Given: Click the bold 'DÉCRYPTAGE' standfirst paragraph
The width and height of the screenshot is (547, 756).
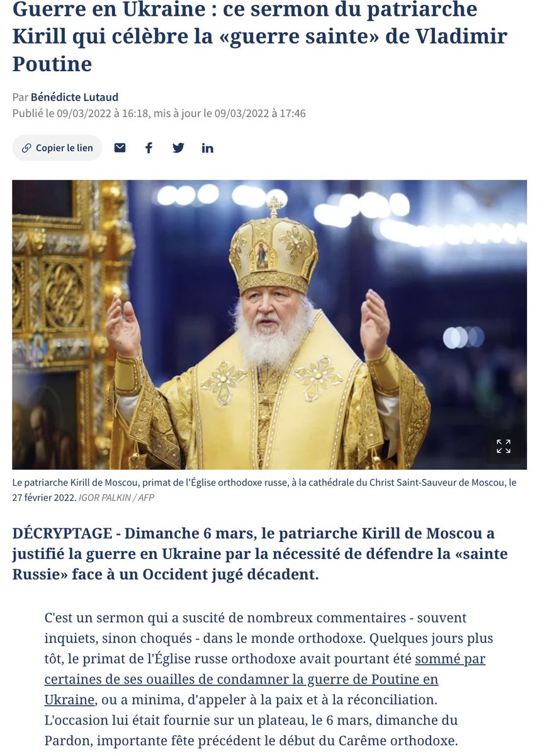Looking at the screenshot, I should (x=260, y=554).
